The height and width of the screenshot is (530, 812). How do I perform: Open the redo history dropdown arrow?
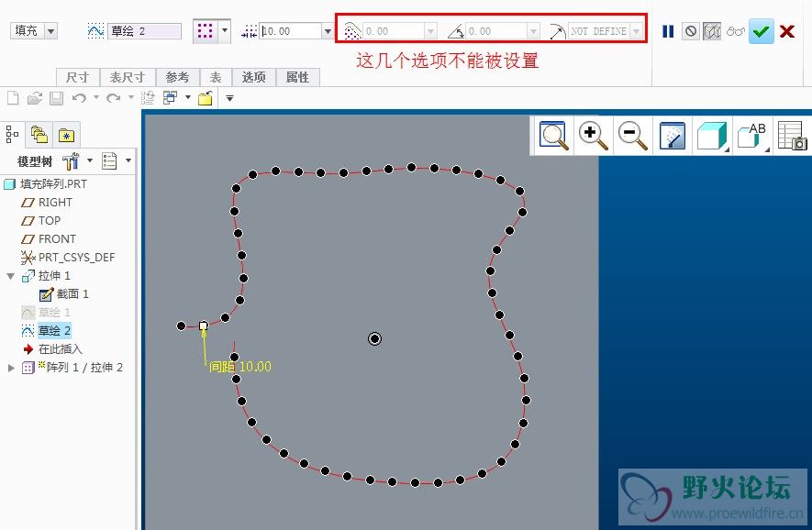[130, 97]
